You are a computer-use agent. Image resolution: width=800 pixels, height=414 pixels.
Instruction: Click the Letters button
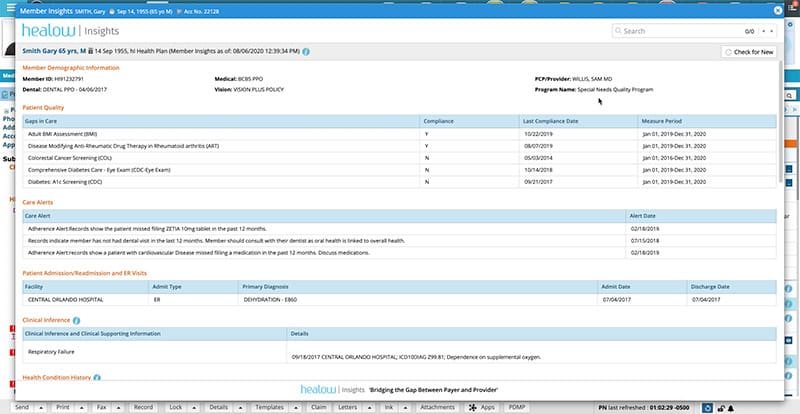(x=347, y=407)
